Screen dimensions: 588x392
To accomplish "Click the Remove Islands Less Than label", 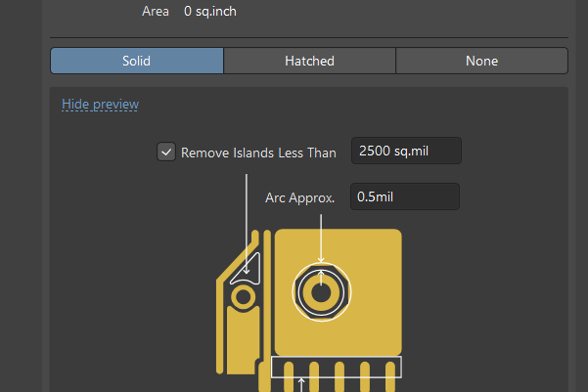I will (258, 152).
